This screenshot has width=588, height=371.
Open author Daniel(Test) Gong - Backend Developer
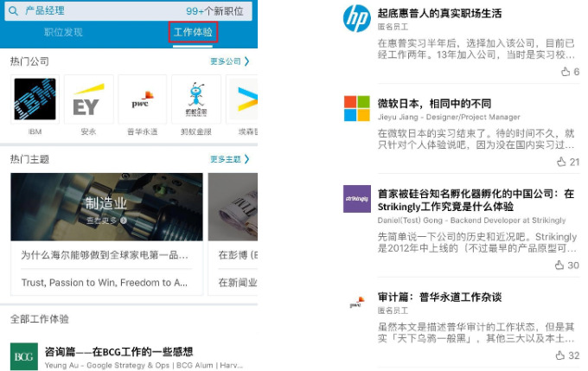coord(472,221)
